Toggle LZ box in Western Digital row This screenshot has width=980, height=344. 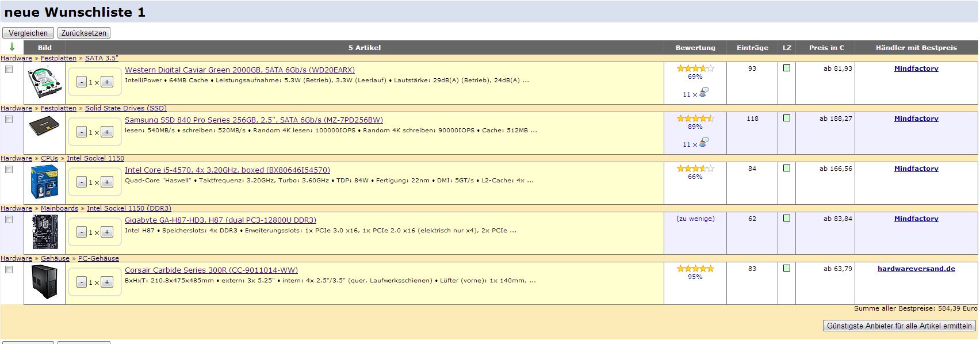787,68
